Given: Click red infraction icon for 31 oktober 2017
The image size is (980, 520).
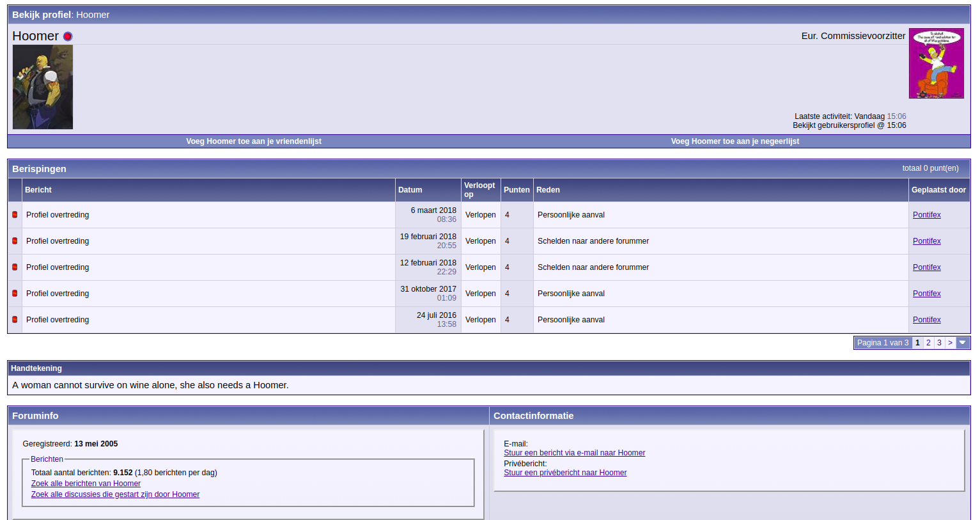Looking at the screenshot, I should [15, 294].
